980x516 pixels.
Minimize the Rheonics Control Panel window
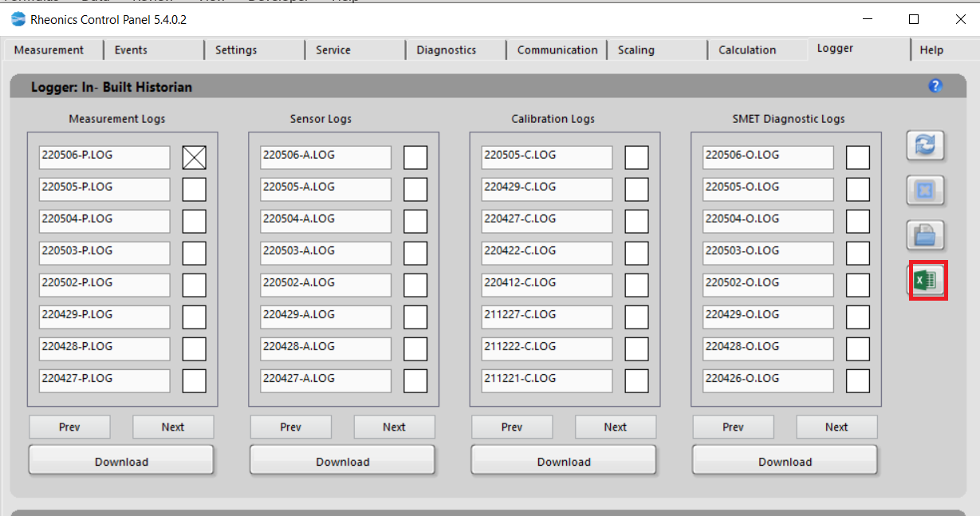[867, 19]
